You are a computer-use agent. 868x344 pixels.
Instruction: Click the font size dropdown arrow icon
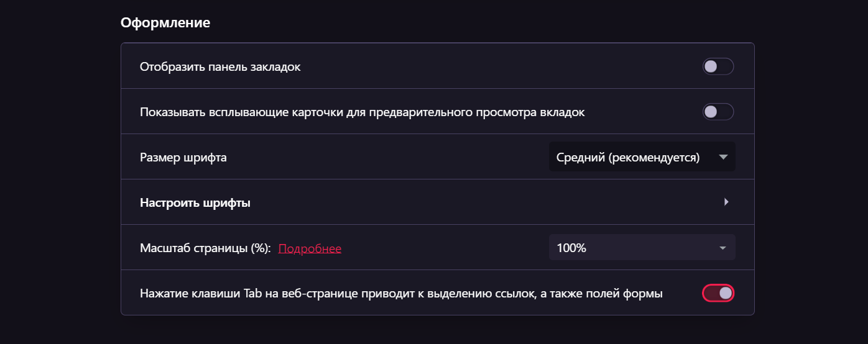pyautogui.click(x=723, y=157)
